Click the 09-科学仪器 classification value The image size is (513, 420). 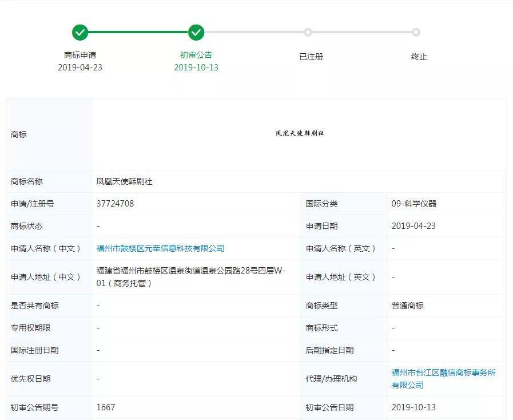click(x=414, y=204)
